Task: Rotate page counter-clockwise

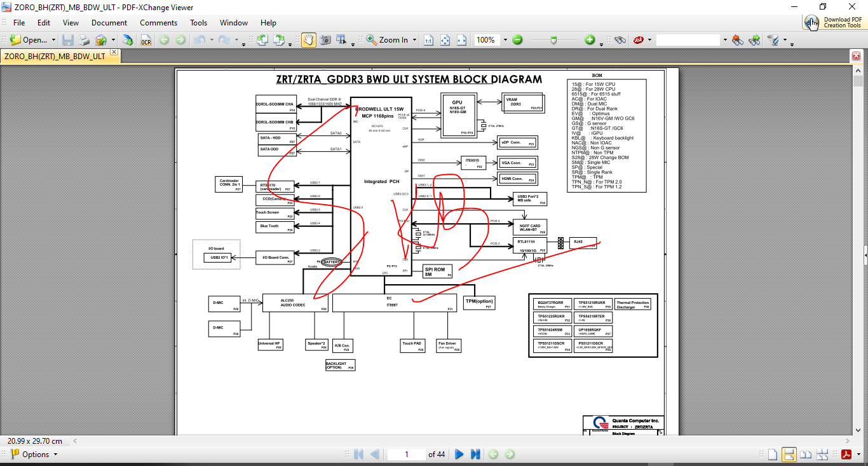Action: tap(262, 40)
